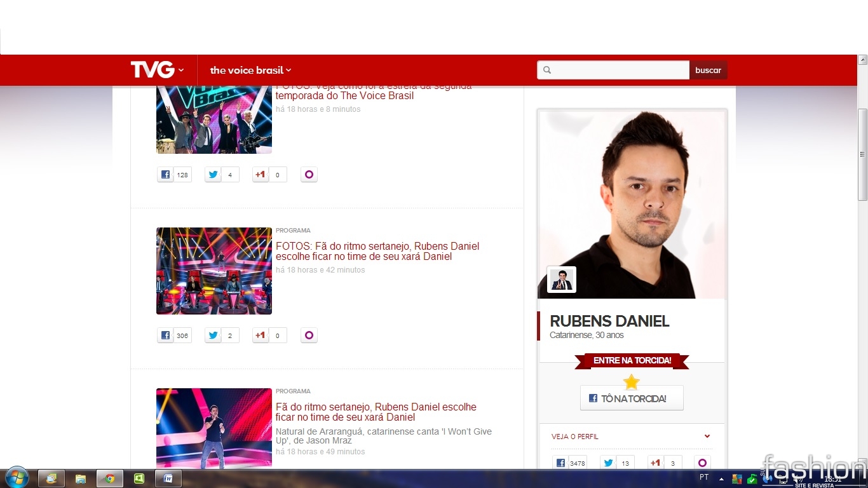The height and width of the screenshot is (488, 868).
Task: Open the 'the voice brasil' dropdown menu
Action: coord(250,70)
